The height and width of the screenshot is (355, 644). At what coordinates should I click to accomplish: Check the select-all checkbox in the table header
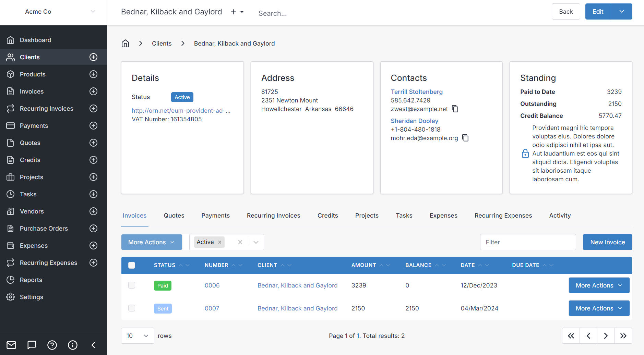tap(132, 265)
